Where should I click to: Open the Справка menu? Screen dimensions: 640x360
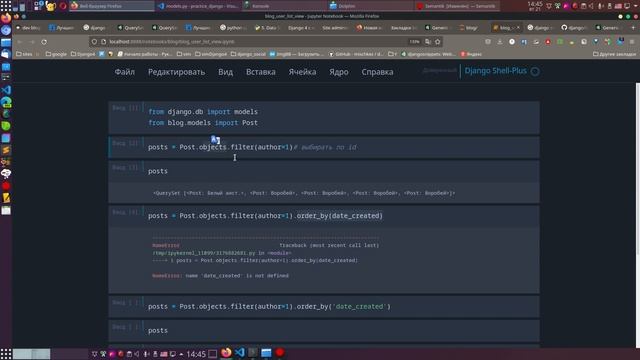(377, 72)
